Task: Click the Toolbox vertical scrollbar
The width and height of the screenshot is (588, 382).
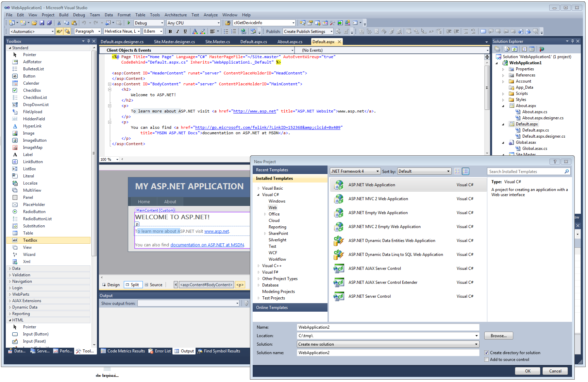Action: pyautogui.click(x=94, y=197)
